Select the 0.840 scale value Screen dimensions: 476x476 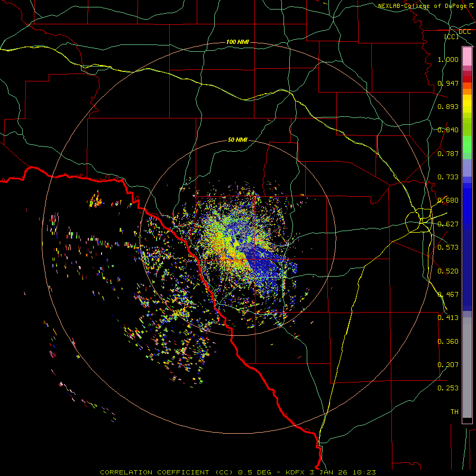pyautogui.click(x=448, y=130)
